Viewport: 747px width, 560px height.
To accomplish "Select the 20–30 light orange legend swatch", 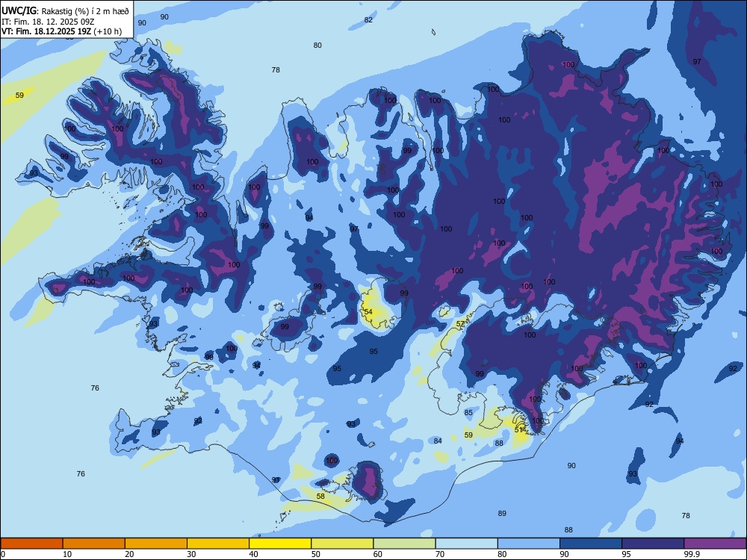I will coord(156,544).
